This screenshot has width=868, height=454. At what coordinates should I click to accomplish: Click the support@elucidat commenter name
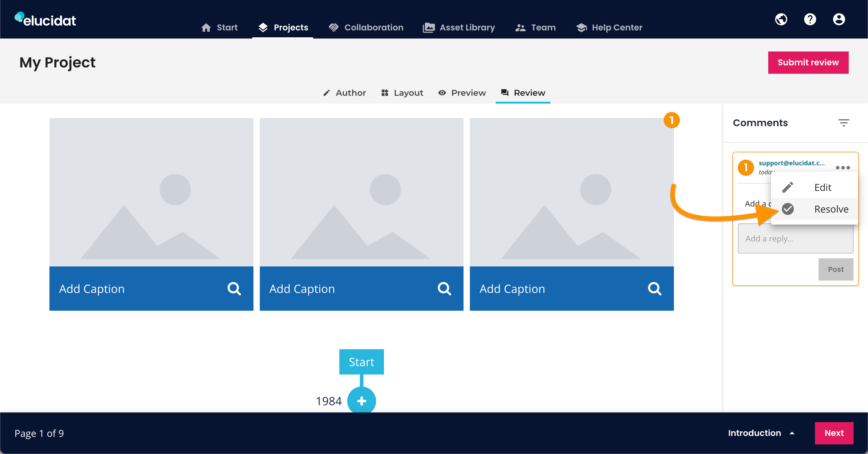click(792, 163)
